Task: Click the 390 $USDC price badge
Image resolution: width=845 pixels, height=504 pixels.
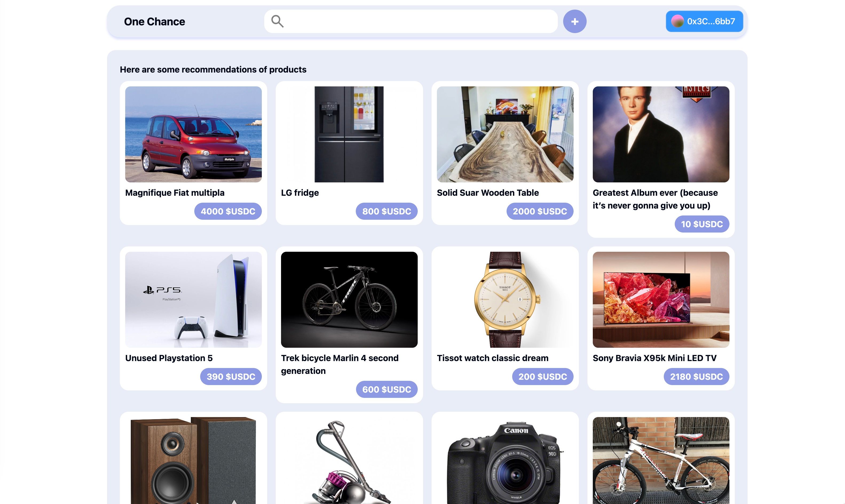Action: (231, 377)
